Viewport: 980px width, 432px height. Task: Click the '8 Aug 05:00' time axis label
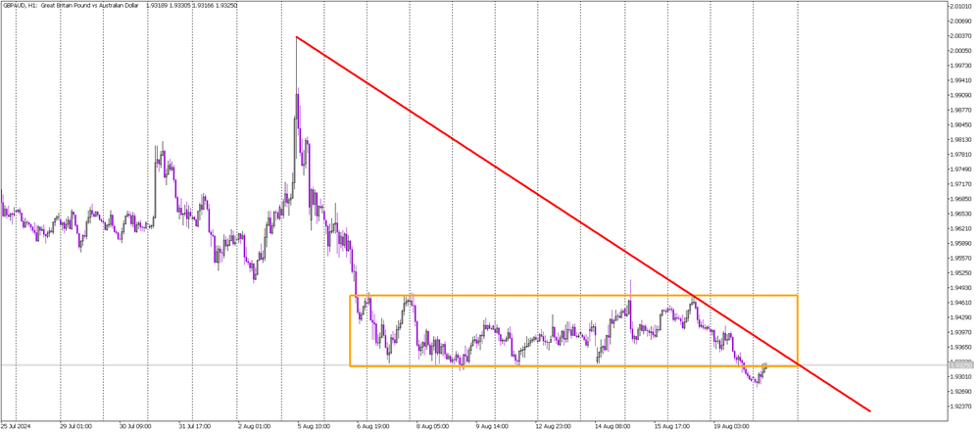434,427
